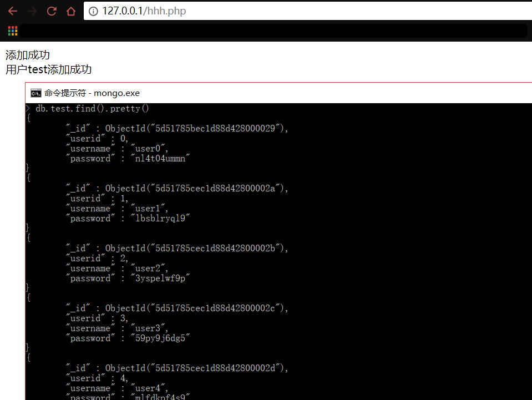This screenshot has height=400, width=532.
Task: Click the ObjectId ending in 02a
Action: tap(197, 189)
